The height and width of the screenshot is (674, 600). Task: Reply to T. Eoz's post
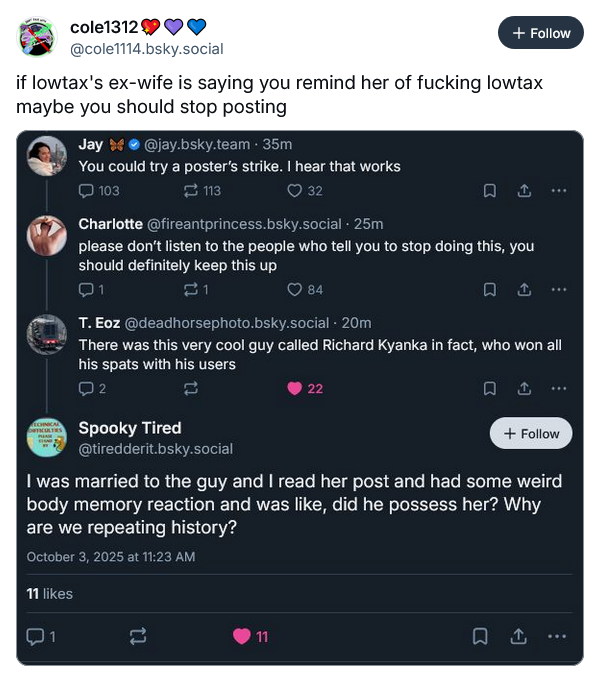[x=87, y=388]
